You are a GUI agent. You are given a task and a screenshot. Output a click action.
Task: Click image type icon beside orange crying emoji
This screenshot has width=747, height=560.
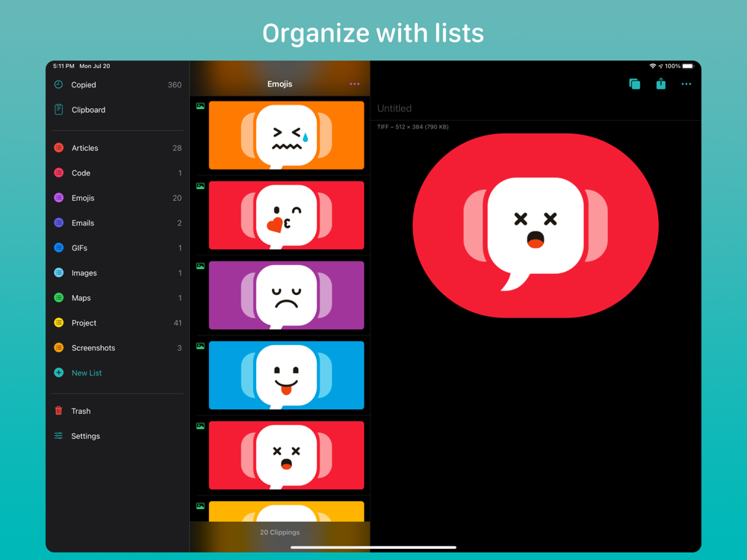(200, 106)
